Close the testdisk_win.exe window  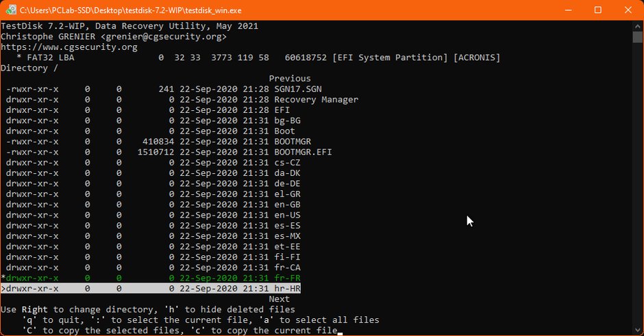[x=628, y=10]
